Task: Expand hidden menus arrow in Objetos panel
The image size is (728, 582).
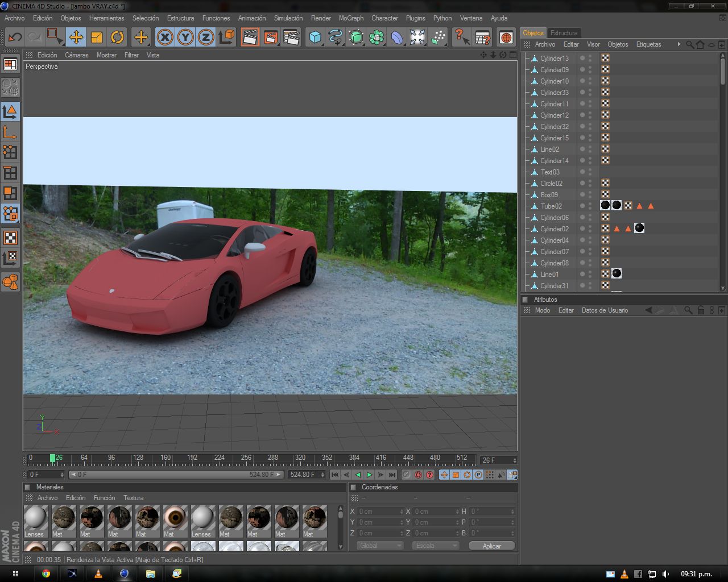Action: pos(679,44)
